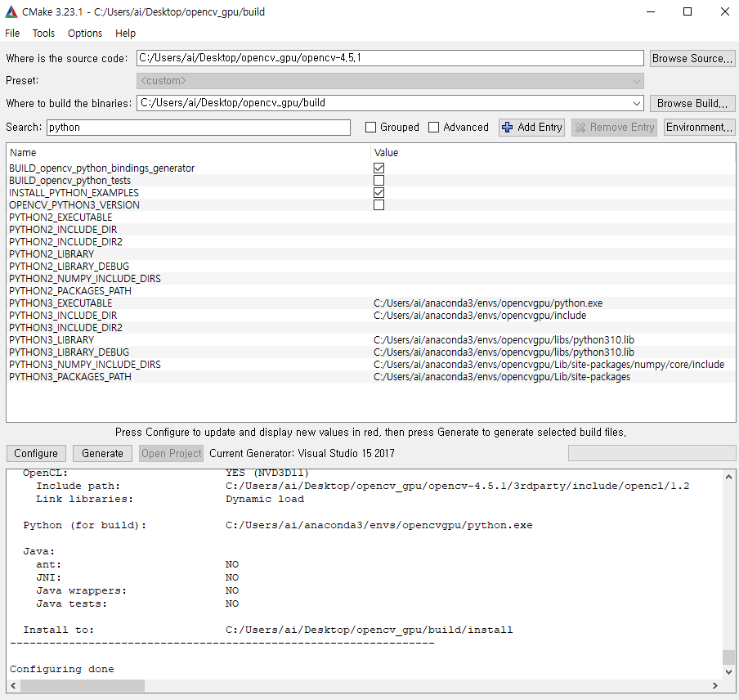Enable the Advanced checkbox
Viewport: 739px width, 700px height.
433,128
